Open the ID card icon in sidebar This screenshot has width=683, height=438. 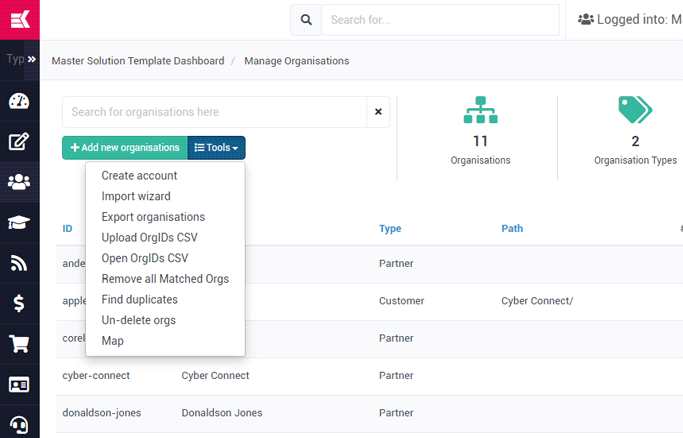(x=19, y=385)
